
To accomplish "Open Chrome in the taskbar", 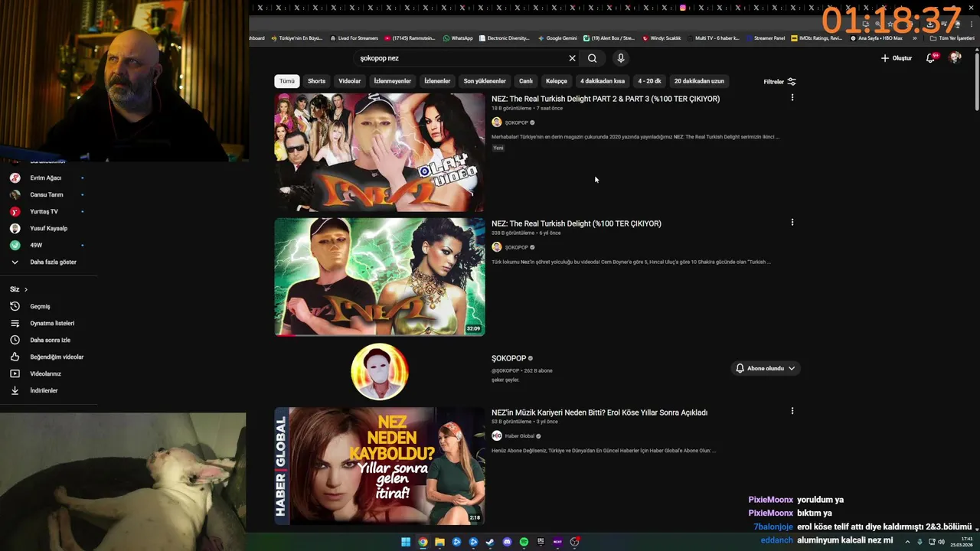I will point(423,542).
